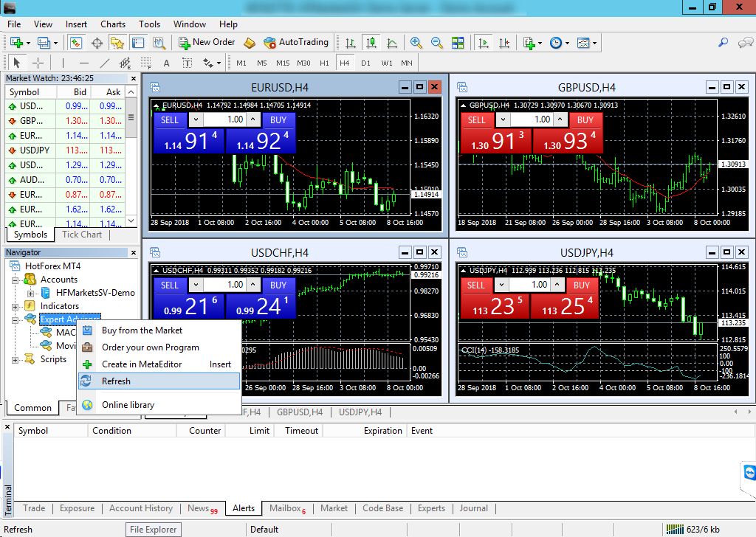Switch chart to candlesticks view icon
The height and width of the screenshot is (537, 756).
371,43
